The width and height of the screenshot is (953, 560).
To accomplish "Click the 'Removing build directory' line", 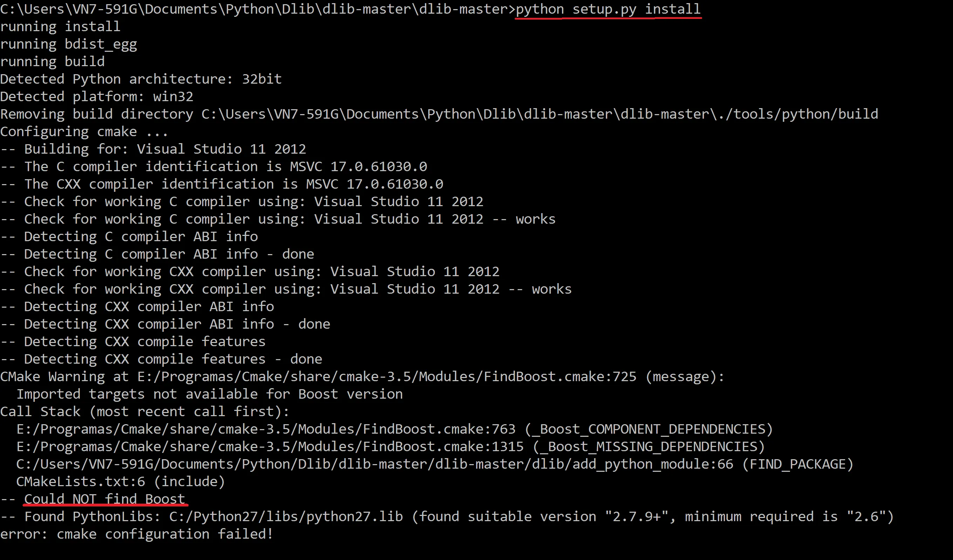I will pos(439,114).
